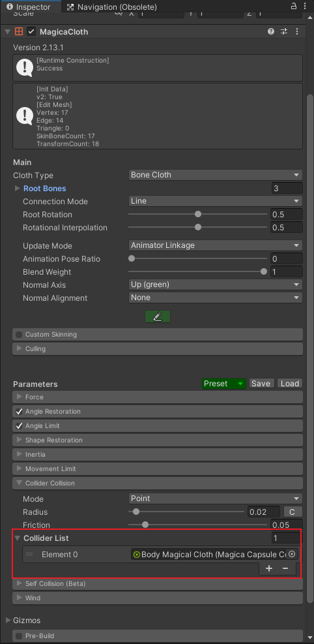Remove a collider with the minus button
The height and width of the screenshot is (644, 314).
285,569
